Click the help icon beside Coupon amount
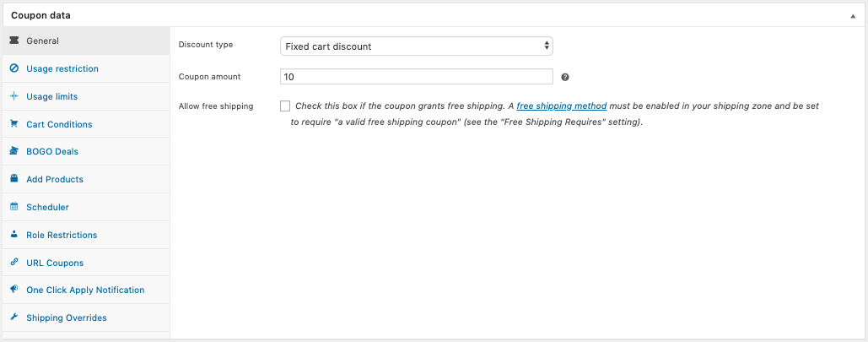The height and width of the screenshot is (342, 868). click(565, 77)
